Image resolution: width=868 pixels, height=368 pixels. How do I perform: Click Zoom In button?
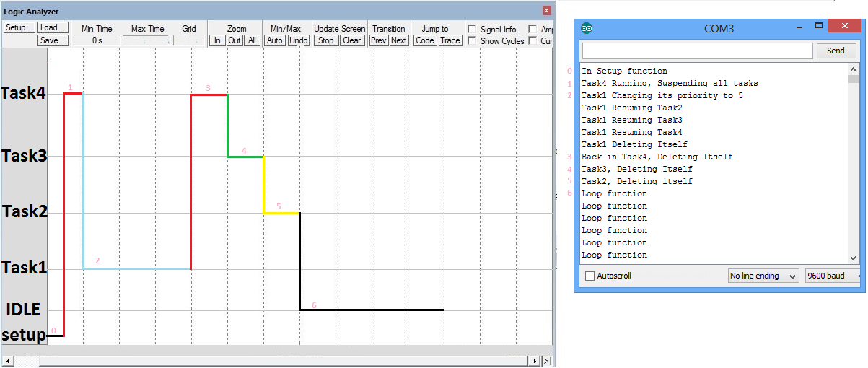217,40
